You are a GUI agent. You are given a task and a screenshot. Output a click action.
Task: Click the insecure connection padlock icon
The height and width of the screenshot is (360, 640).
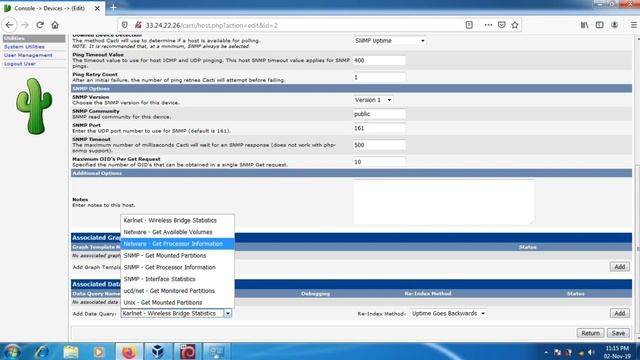point(138,25)
